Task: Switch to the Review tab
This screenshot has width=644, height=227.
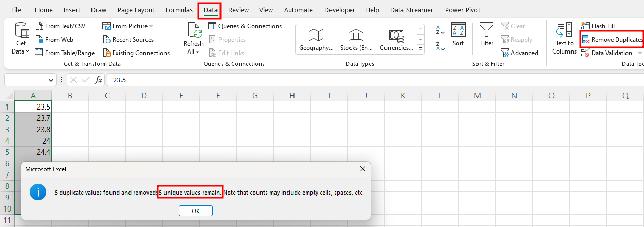Action: pyautogui.click(x=238, y=10)
